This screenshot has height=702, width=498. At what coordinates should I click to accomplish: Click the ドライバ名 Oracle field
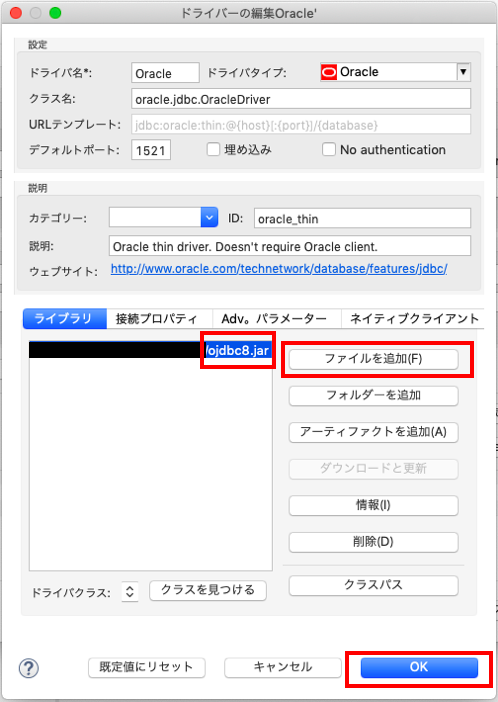click(165, 73)
